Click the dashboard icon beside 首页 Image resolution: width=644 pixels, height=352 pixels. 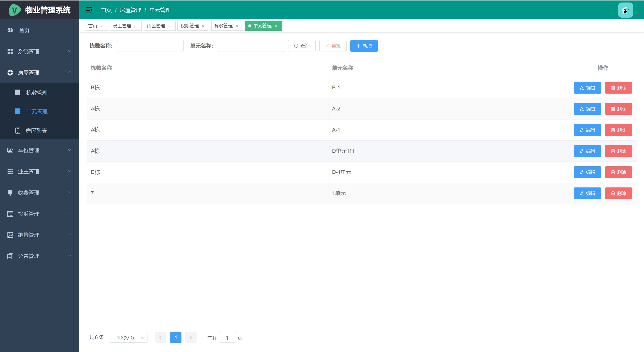pos(10,30)
